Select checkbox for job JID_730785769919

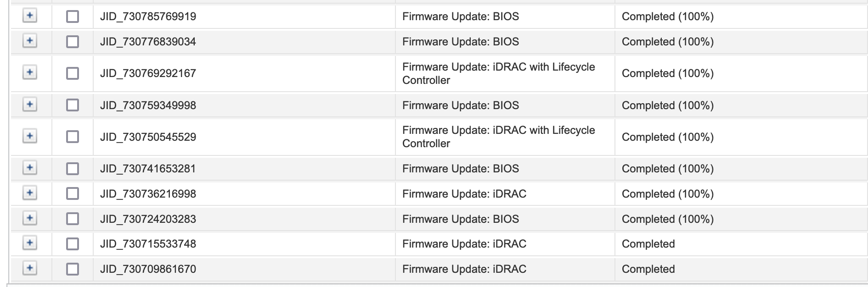coord(73,17)
